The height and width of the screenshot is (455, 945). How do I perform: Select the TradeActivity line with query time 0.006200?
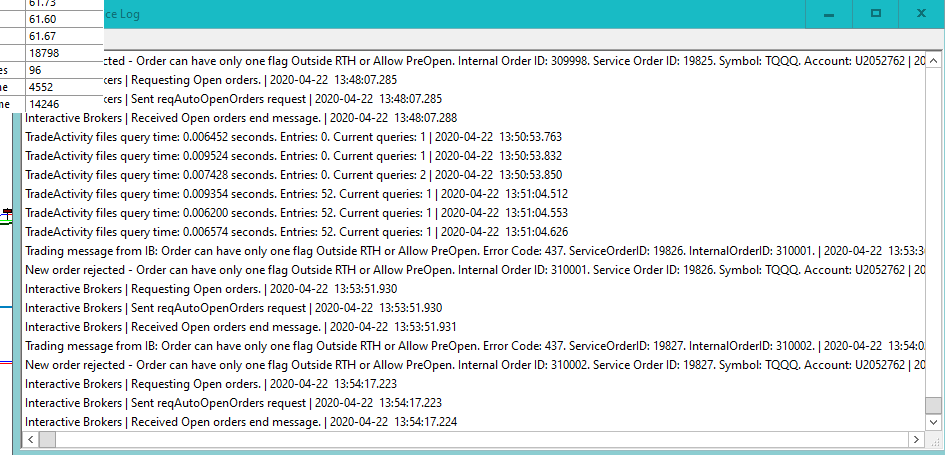pos(297,213)
